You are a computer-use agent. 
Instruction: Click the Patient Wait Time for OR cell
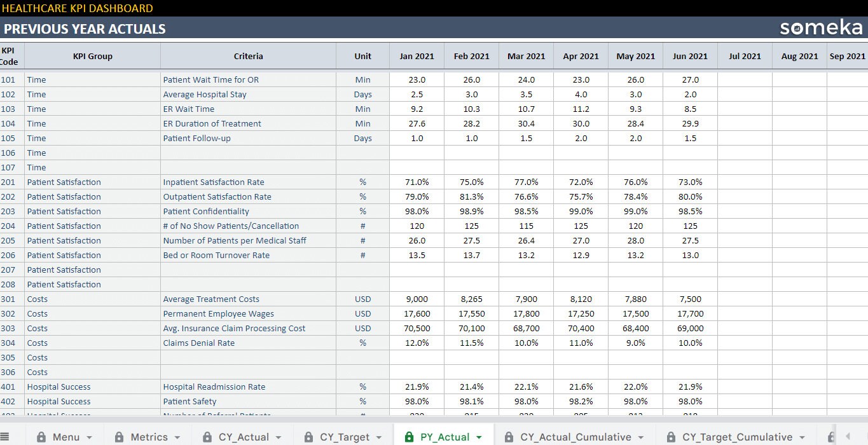tap(212, 79)
